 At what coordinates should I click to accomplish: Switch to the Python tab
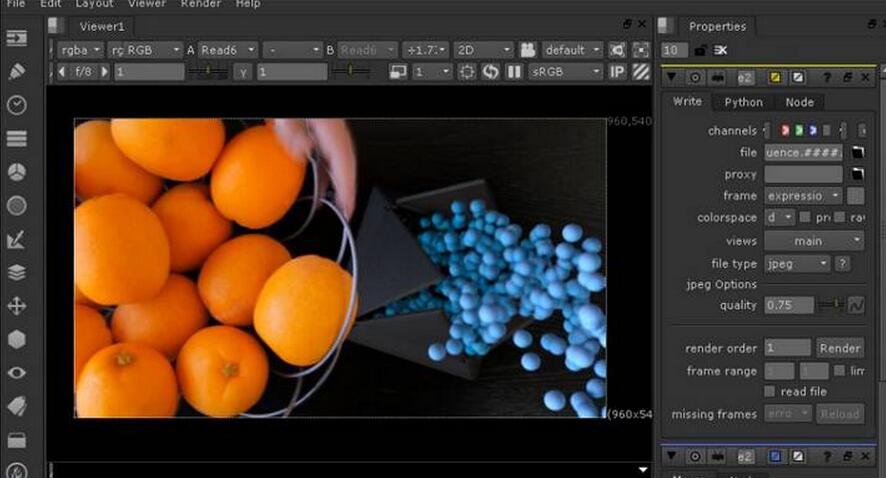click(744, 102)
